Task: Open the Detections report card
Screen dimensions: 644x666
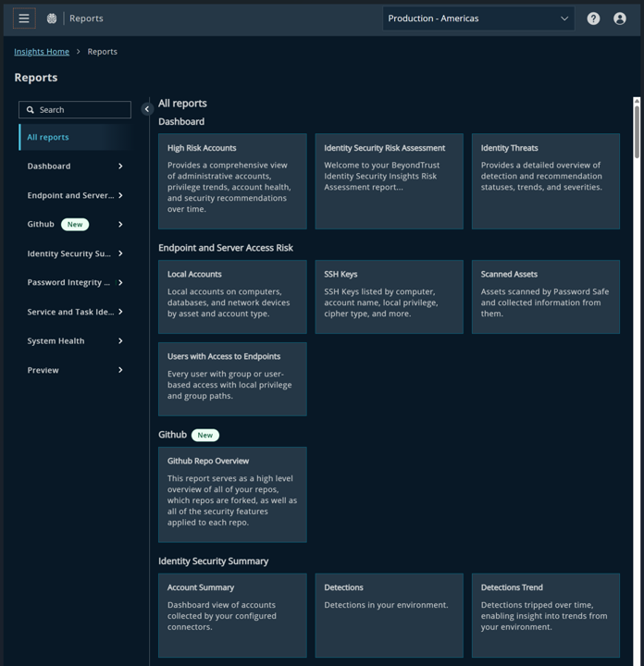Action: [390, 615]
